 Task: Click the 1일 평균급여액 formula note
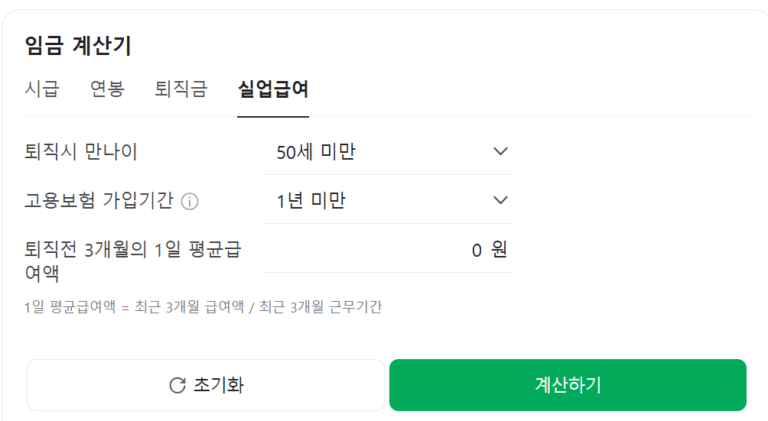(x=203, y=307)
